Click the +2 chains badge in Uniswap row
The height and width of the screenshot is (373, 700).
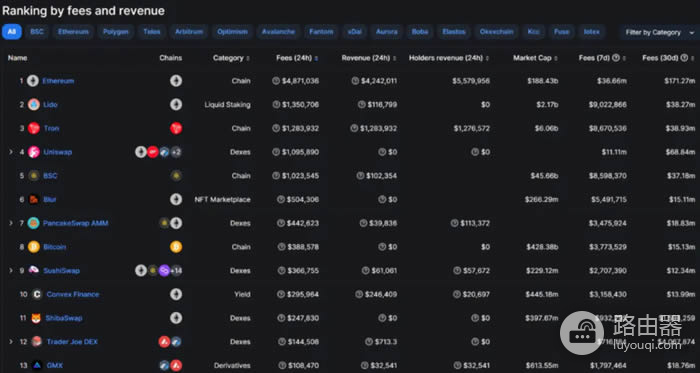click(176, 152)
